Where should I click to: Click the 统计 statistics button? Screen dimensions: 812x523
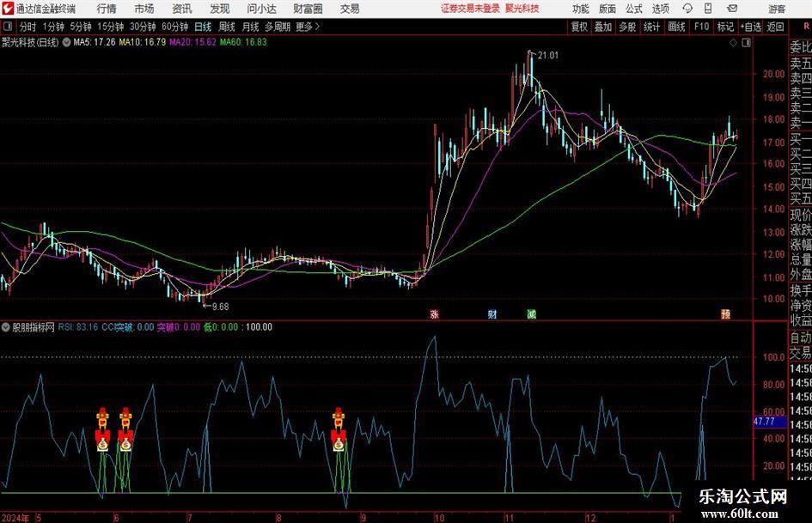651,27
